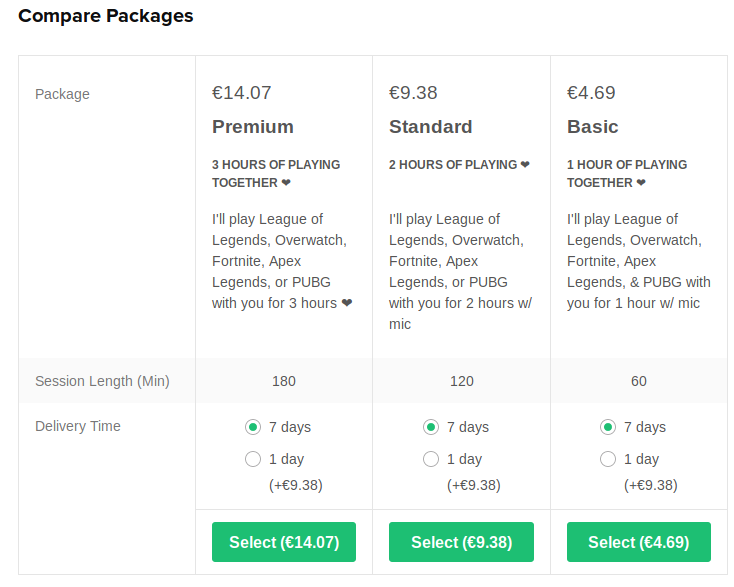Select 1 day delivery for Standard package
734x587 pixels.
point(431,459)
